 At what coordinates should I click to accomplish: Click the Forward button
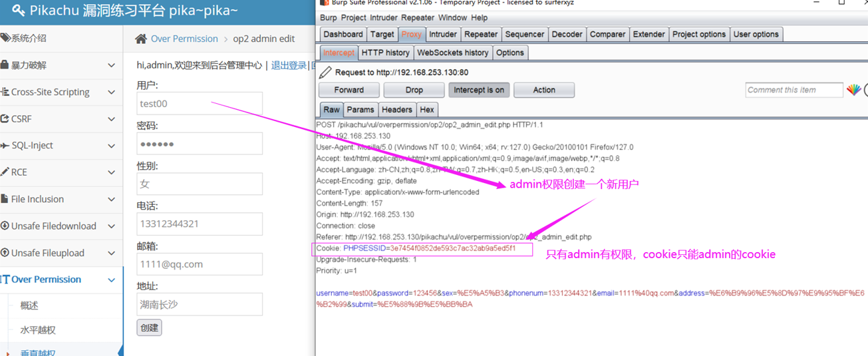click(349, 90)
